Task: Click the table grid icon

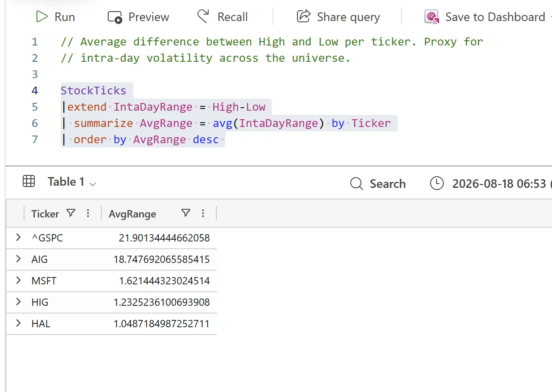Action: point(29,181)
